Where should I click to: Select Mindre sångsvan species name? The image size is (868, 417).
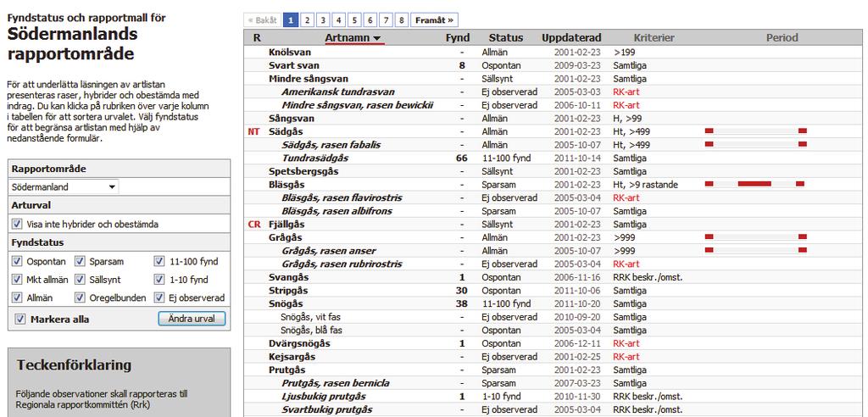coord(309,79)
